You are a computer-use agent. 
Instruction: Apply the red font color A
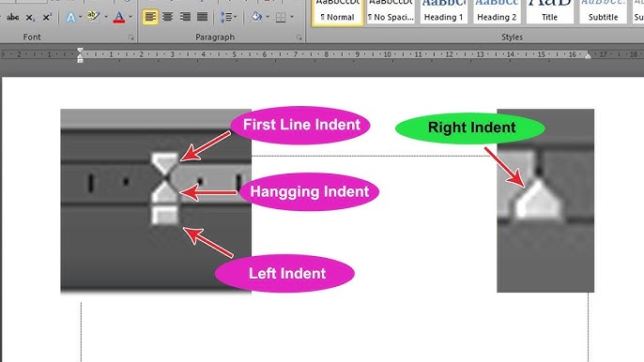118,17
